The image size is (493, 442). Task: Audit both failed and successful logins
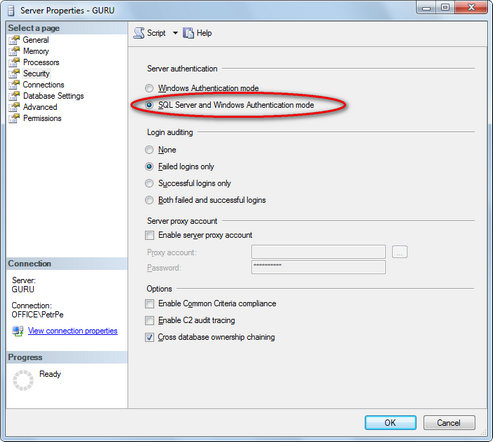(149, 200)
